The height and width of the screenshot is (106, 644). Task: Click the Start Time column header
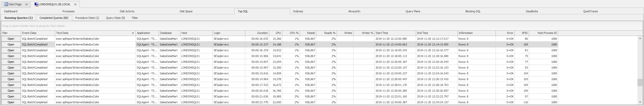[395, 33]
